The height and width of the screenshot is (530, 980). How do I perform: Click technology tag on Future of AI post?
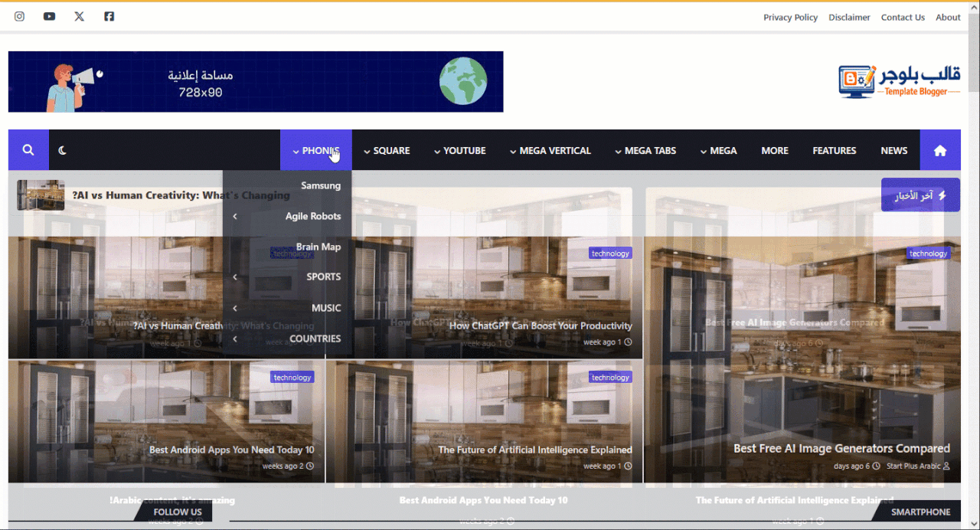click(610, 378)
